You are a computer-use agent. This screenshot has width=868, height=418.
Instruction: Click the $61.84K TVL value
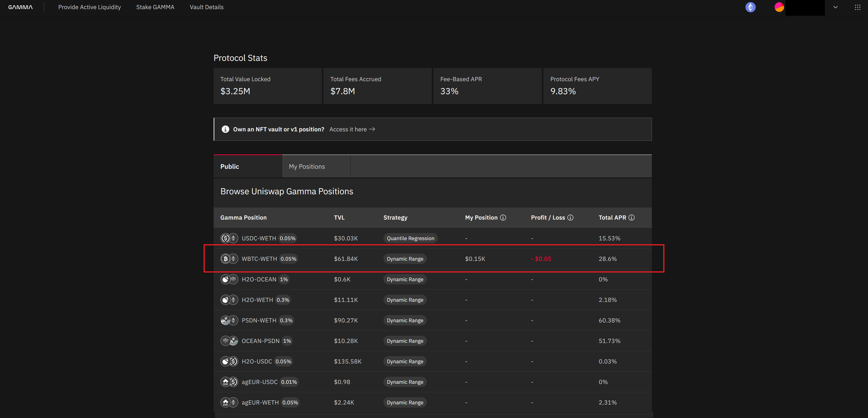pos(346,259)
